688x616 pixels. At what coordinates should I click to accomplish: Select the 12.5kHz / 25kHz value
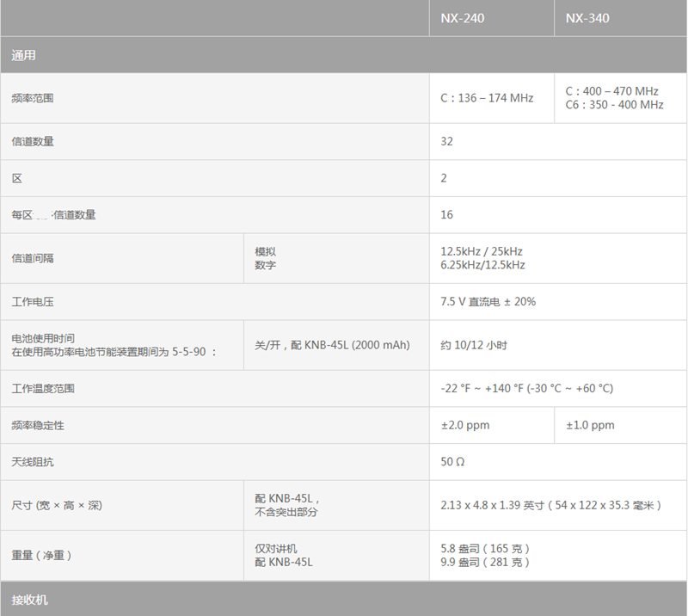pyautogui.click(x=482, y=251)
